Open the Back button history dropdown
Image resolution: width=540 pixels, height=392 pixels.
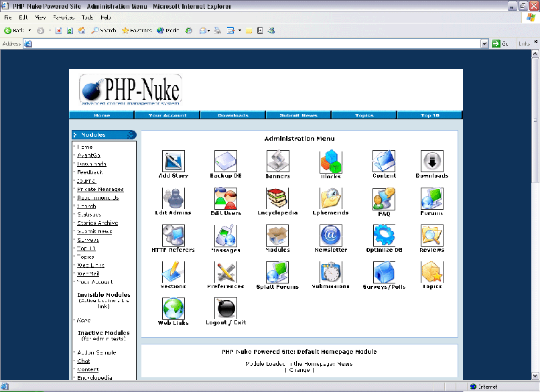pyautogui.click(x=29, y=31)
